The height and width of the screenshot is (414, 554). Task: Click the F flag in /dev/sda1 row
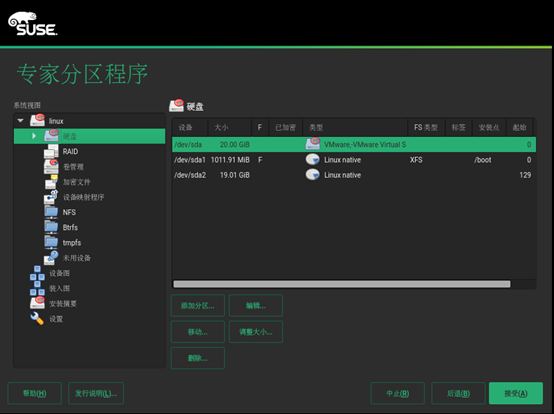pos(260,160)
